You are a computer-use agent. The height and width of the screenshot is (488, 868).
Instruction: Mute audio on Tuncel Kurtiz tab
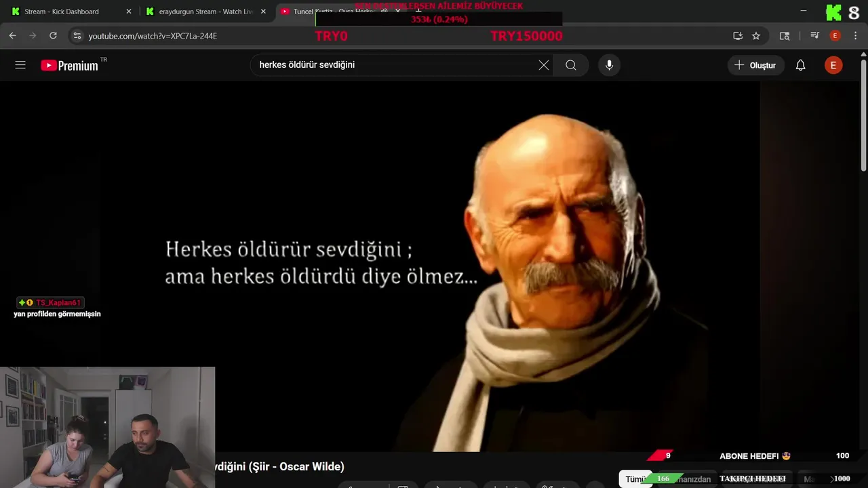tap(384, 12)
